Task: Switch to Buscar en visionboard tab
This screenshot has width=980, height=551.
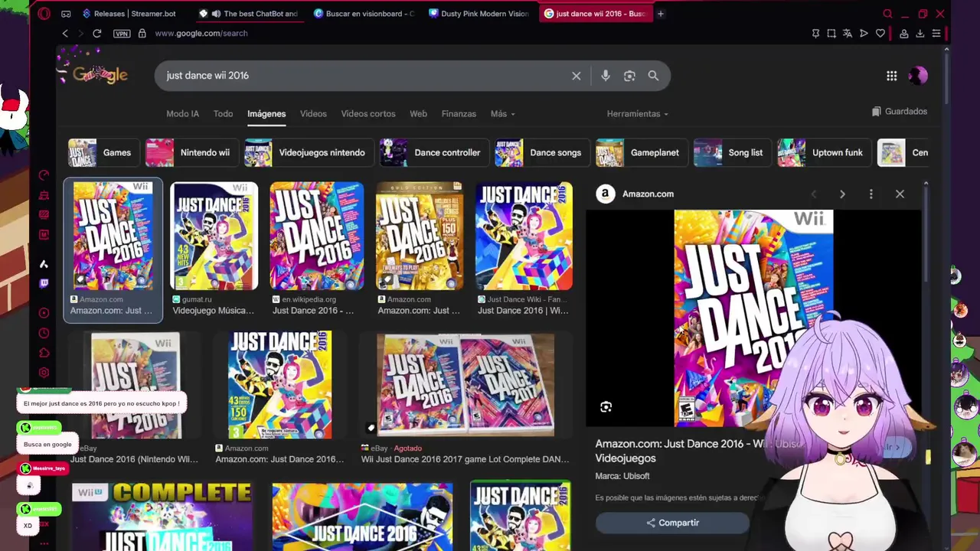Action: click(364, 14)
